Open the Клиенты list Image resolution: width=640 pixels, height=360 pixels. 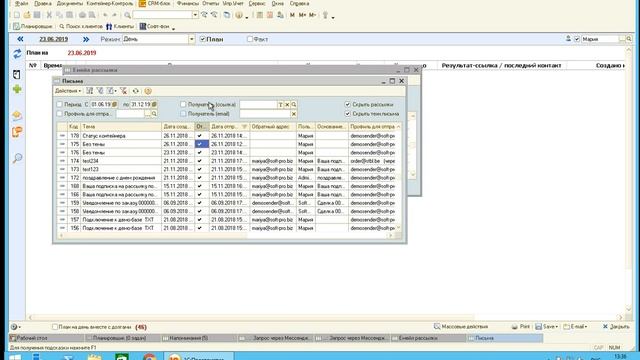(120, 27)
